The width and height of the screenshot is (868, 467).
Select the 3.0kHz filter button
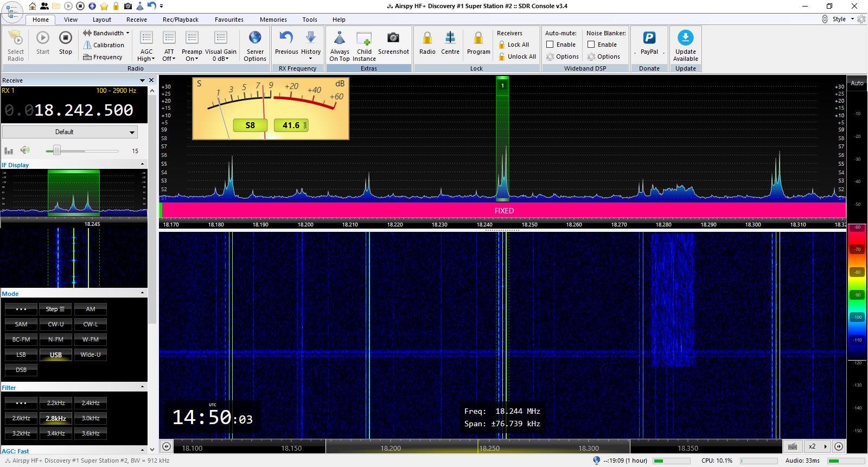[x=91, y=418]
